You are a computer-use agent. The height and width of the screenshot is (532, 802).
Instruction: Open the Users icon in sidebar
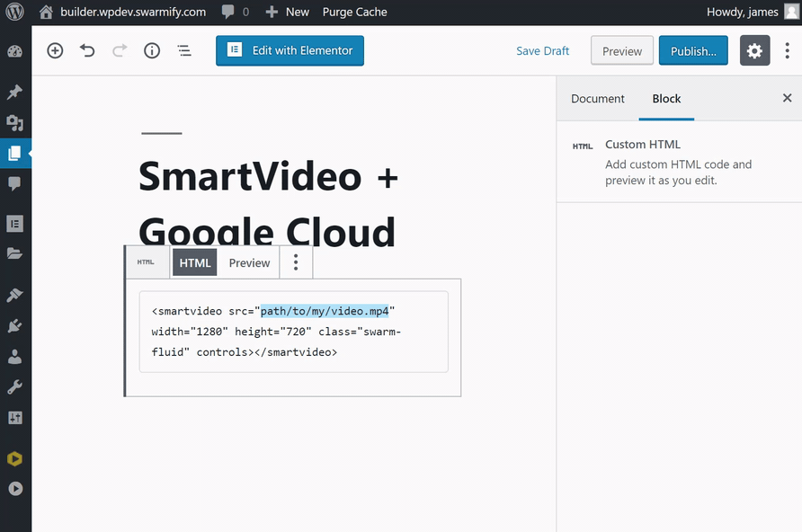coord(14,356)
